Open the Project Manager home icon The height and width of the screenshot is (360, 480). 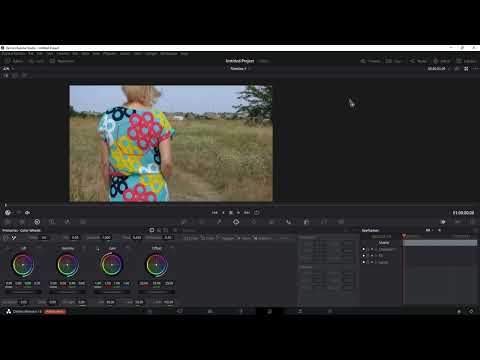(x=459, y=311)
